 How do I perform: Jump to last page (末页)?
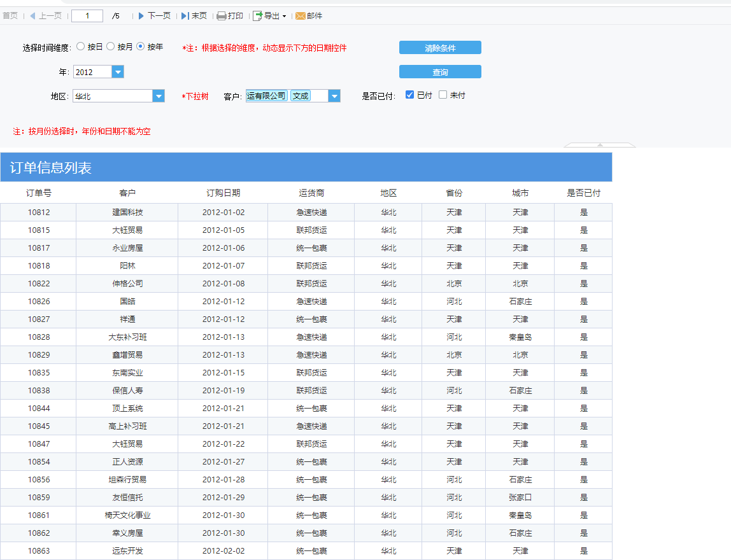click(194, 16)
